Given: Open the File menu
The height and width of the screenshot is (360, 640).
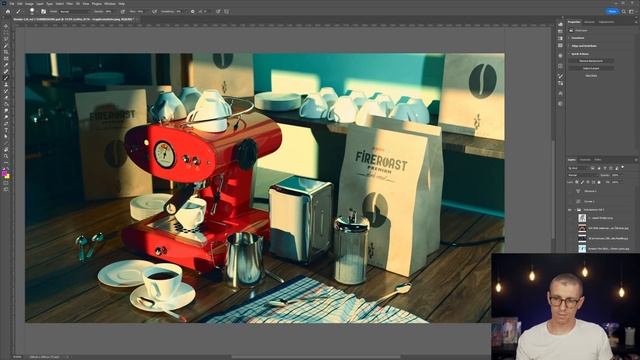Looking at the screenshot, I should click(x=12, y=4).
